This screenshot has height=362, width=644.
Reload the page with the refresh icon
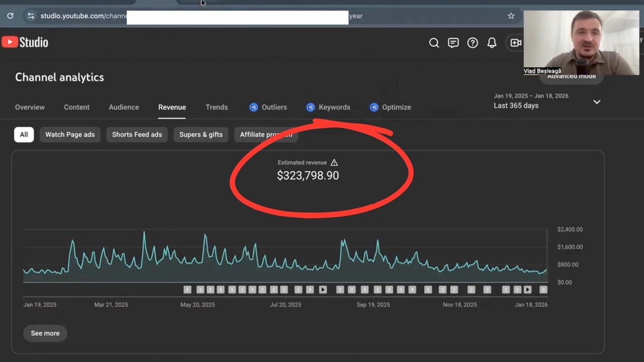pyautogui.click(x=10, y=16)
